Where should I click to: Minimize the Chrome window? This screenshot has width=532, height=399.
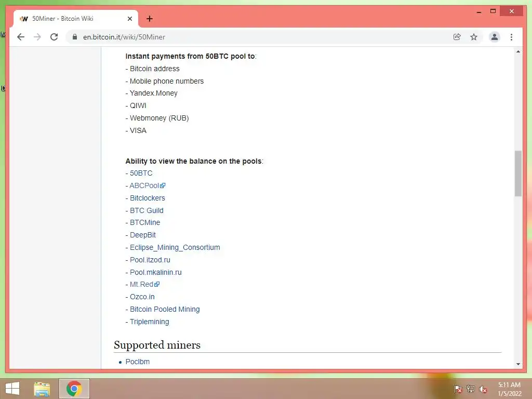tap(478, 11)
